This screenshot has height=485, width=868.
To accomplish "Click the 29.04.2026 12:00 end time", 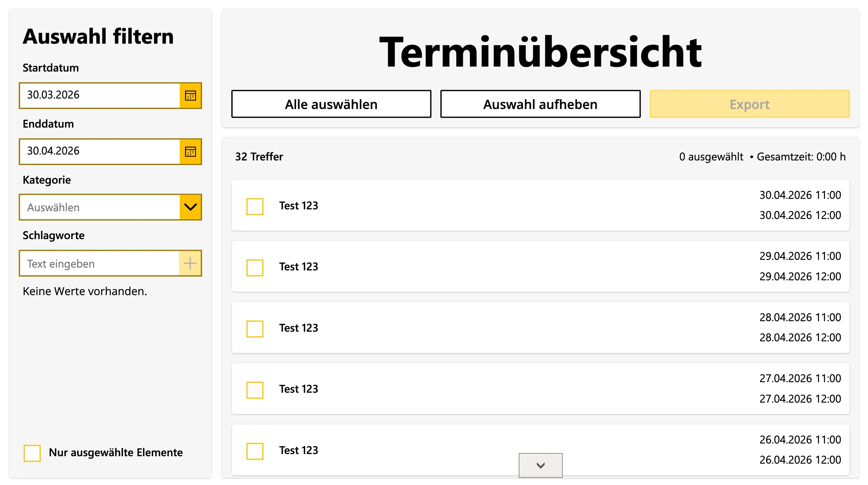I will tap(800, 277).
